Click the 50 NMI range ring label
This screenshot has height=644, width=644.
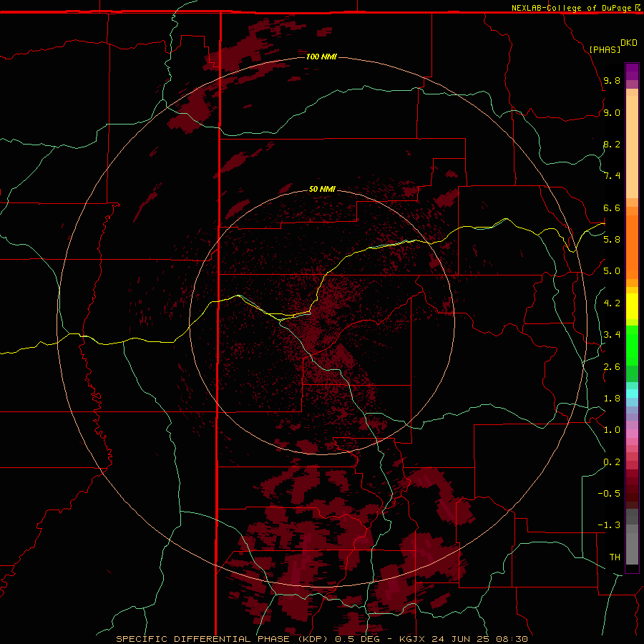[322, 189]
